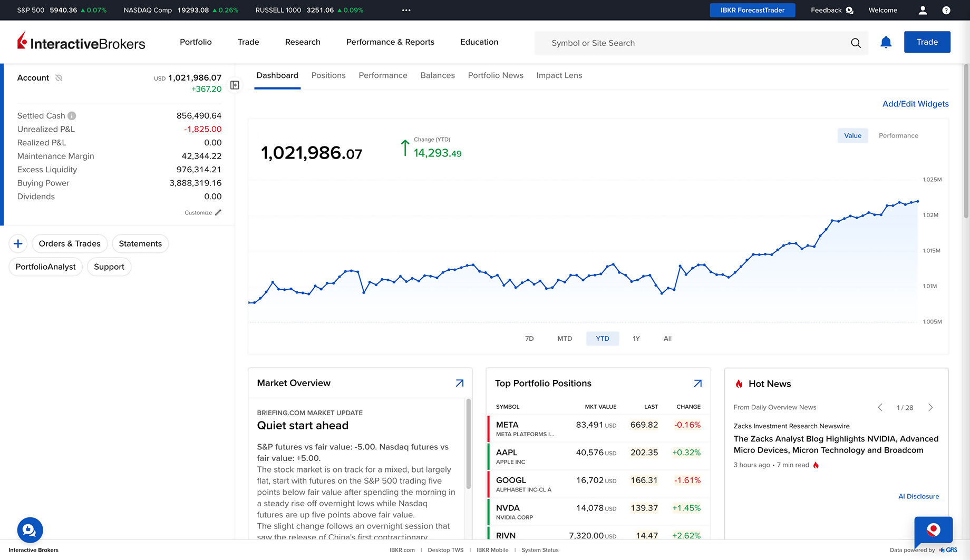Viewport: 970px width, 560px height.
Task: Select the 1Y chart range
Action: (x=636, y=338)
